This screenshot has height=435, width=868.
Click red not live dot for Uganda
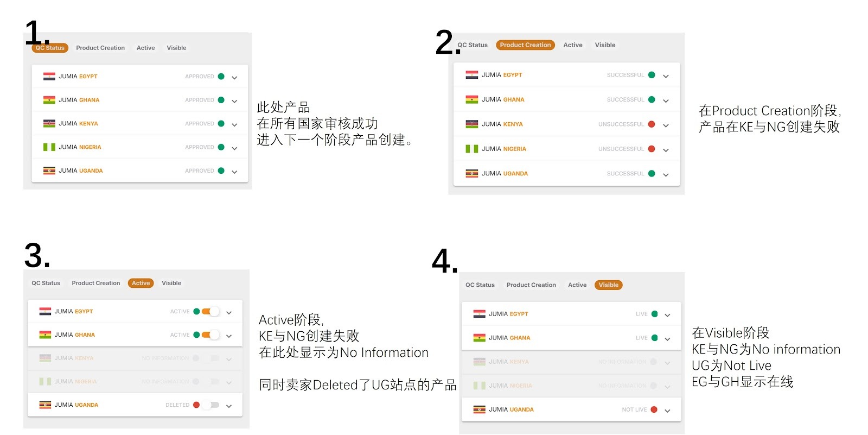coord(654,409)
